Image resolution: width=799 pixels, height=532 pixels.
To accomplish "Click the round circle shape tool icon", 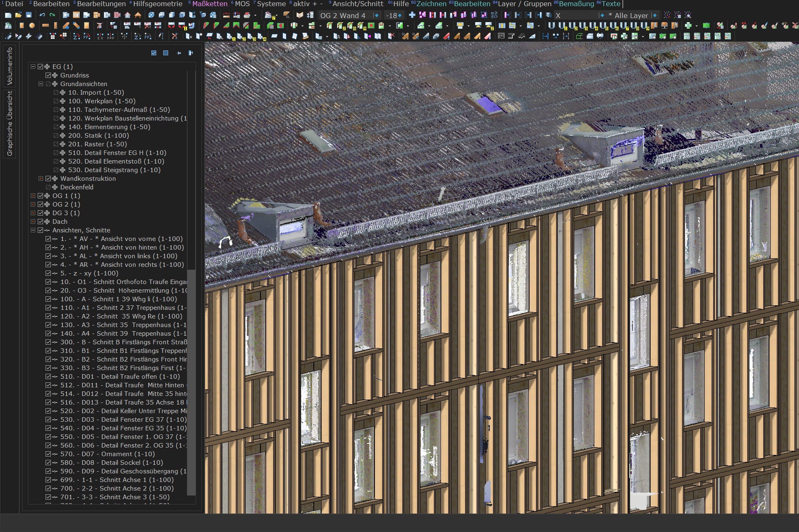I will pyautogui.click(x=32, y=25).
